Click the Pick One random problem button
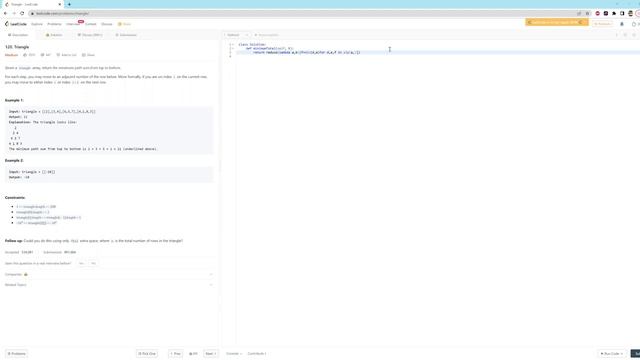The height and width of the screenshot is (360, 640). 147,353
